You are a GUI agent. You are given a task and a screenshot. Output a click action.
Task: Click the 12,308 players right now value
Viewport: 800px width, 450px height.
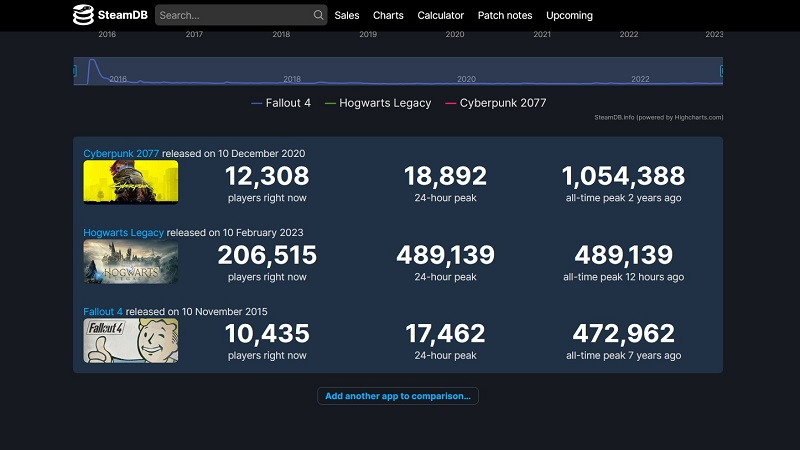[x=267, y=176]
